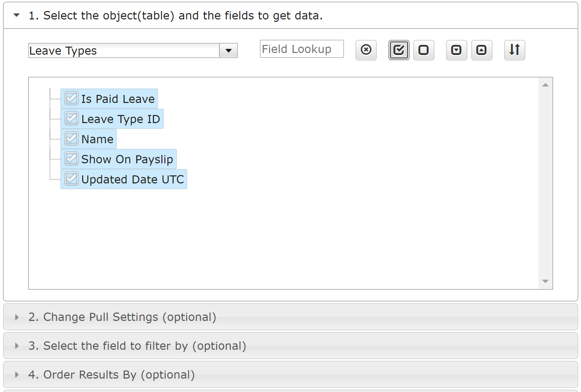Collapse section 1 using its triangle

click(x=16, y=15)
